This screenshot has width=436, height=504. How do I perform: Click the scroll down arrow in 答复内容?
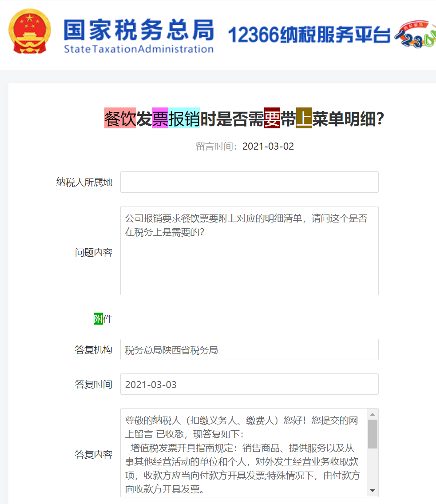click(373, 491)
